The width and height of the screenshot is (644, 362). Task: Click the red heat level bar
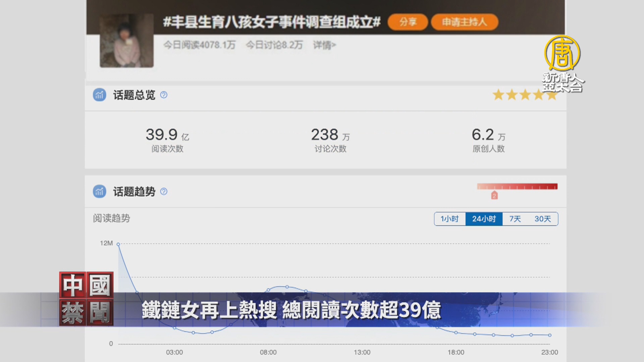coord(517,187)
